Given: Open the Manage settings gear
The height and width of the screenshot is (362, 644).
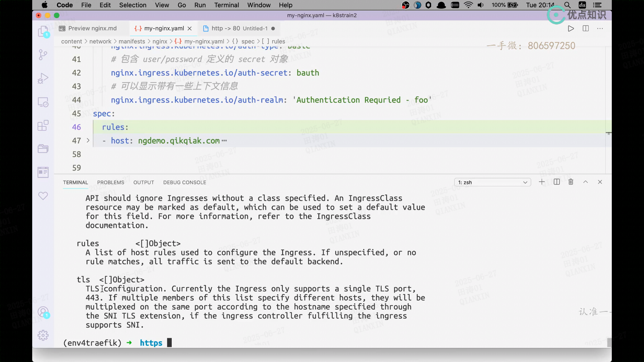Looking at the screenshot, I should point(43,335).
